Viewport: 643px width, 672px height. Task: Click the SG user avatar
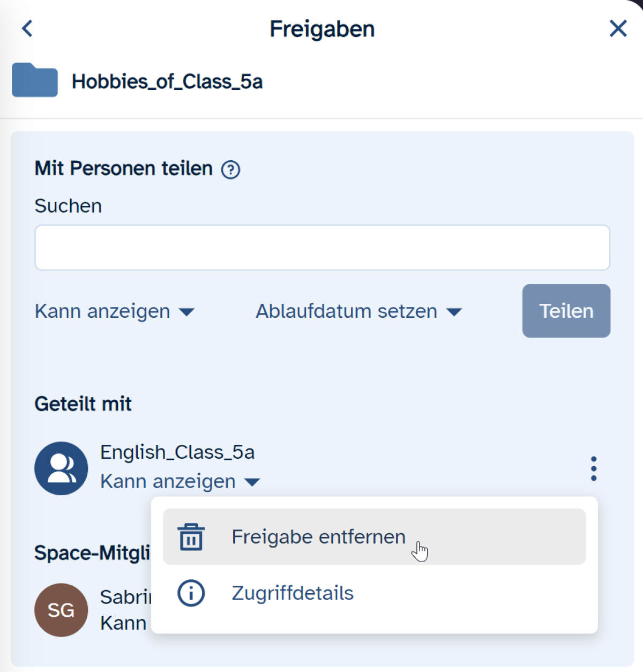pyautogui.click(x=61, y=610)
